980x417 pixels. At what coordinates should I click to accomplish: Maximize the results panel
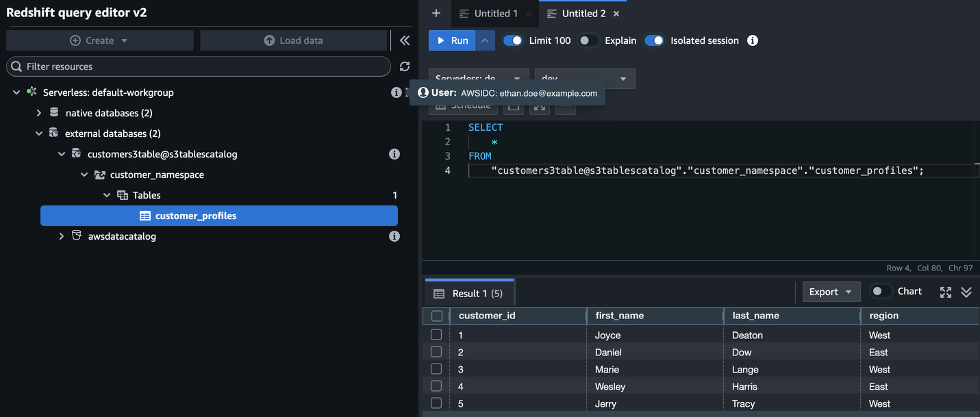point(946,292)
